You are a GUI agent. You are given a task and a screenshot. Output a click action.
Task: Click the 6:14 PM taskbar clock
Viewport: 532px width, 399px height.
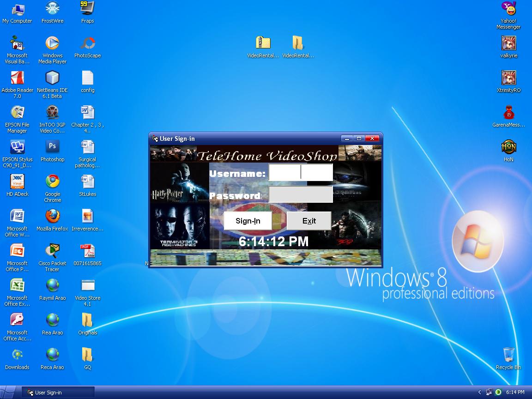[515, 392]
